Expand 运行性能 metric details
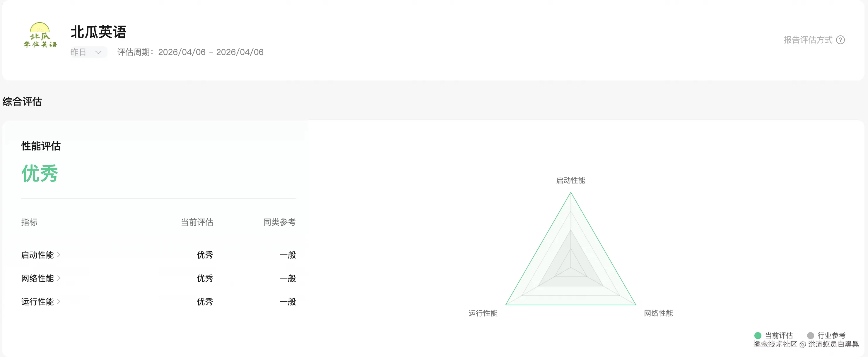868x357 pixels. [x=37, y=302]
